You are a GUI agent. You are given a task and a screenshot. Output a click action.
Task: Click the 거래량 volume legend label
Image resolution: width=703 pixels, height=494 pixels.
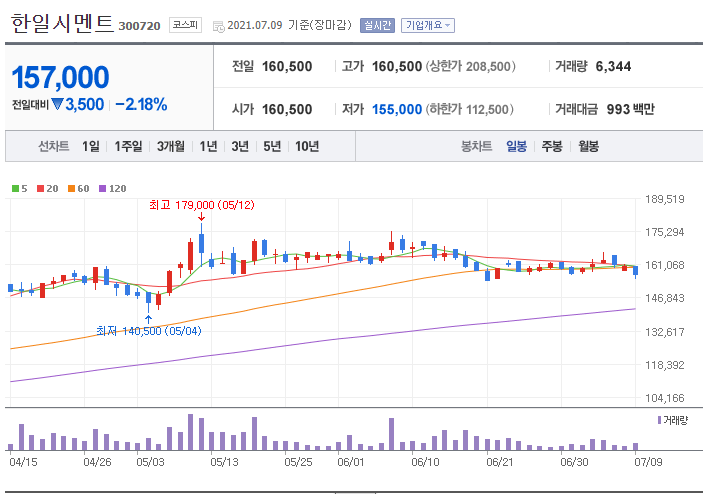click(x=675, y=420)
